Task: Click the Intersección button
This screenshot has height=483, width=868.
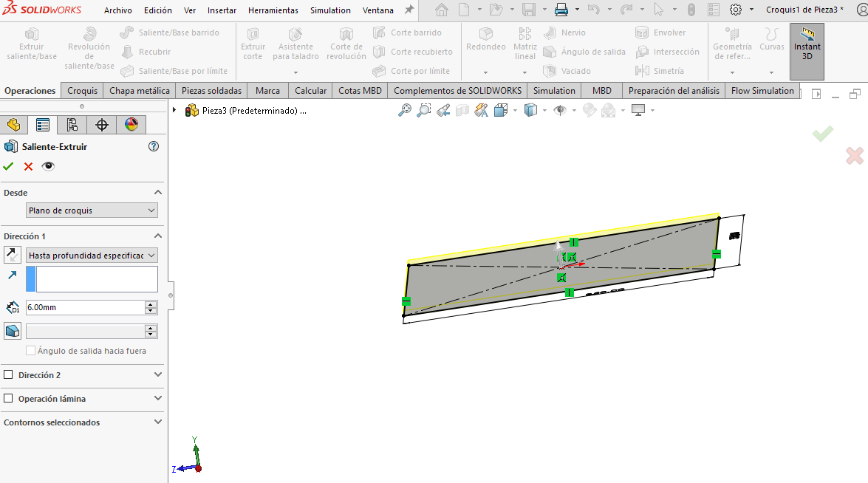Action: pos(668,52)
